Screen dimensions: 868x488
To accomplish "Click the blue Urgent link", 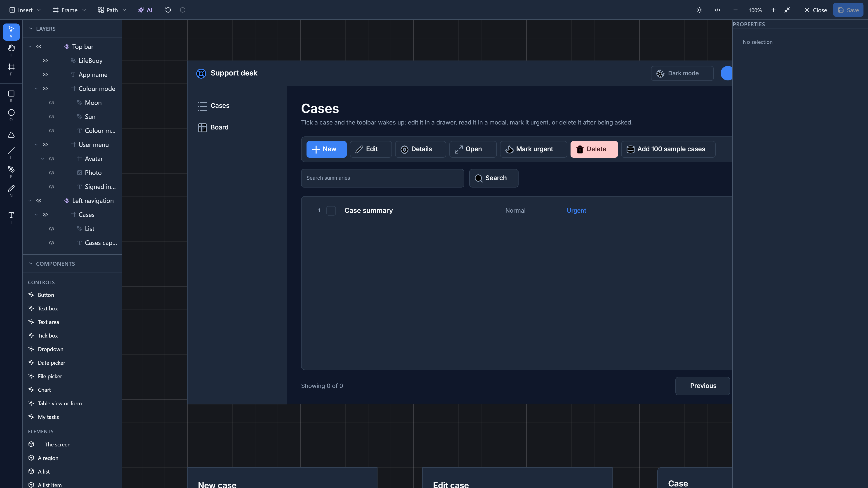I will point(576,211).
